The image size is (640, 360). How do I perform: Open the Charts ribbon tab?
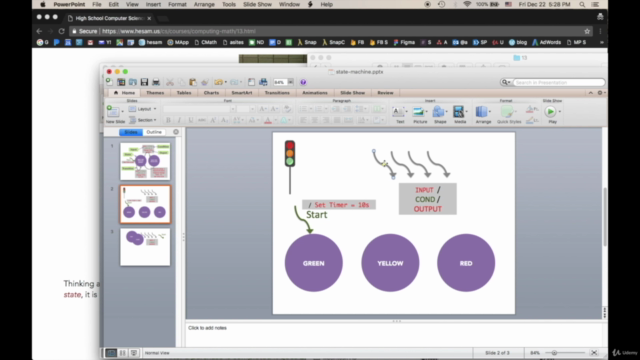tap(211, 93)
